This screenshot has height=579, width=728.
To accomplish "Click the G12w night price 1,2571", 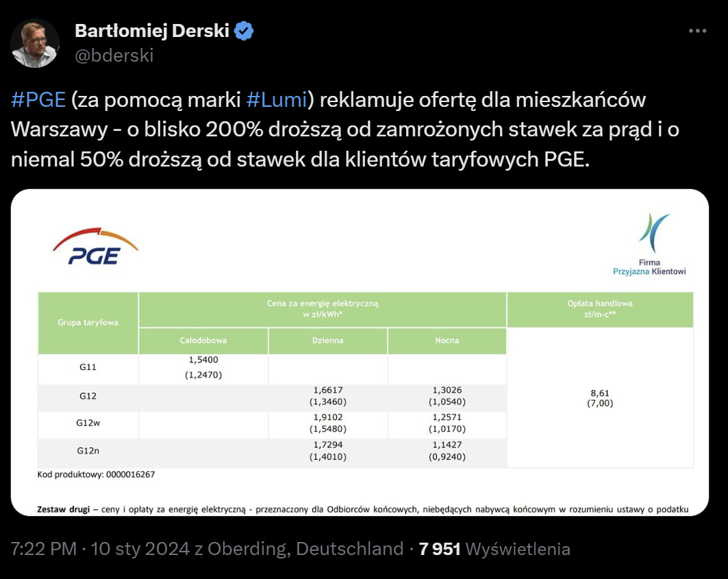I will pyautogui.click(x=447, y=417).
